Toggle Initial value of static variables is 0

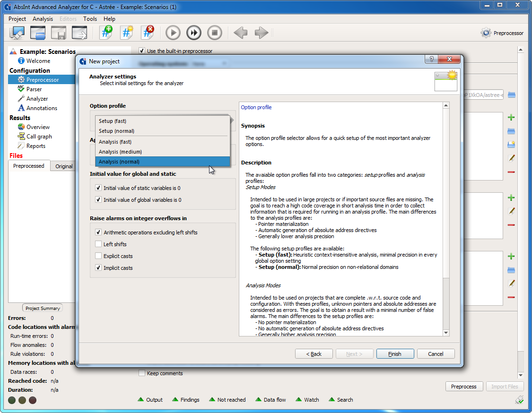(x=98, y=188)
